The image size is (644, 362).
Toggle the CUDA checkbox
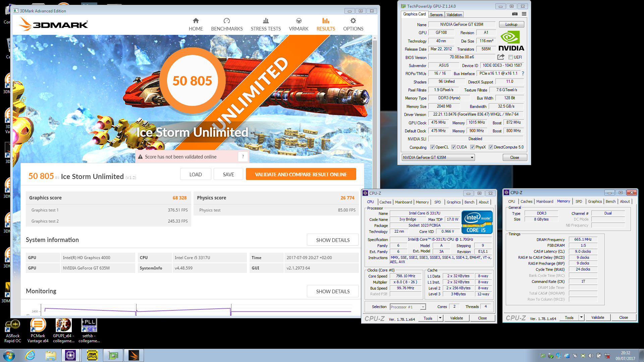click(453, 147)
